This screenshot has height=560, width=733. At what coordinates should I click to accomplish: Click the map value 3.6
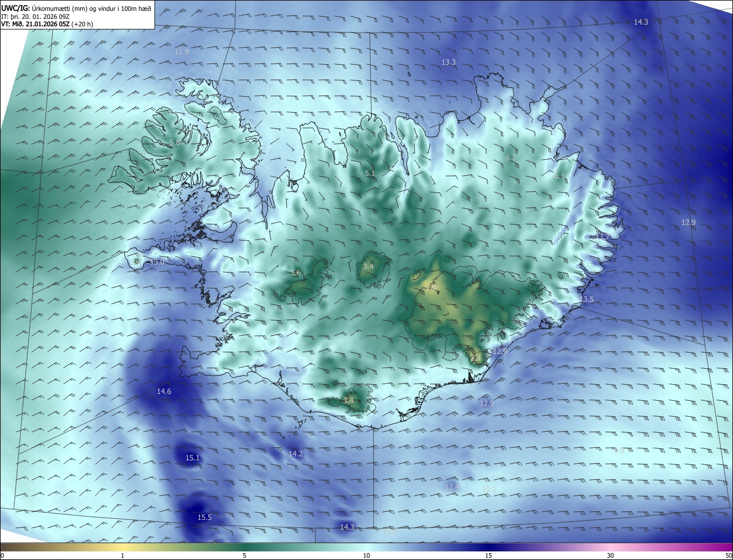[295, 273]
